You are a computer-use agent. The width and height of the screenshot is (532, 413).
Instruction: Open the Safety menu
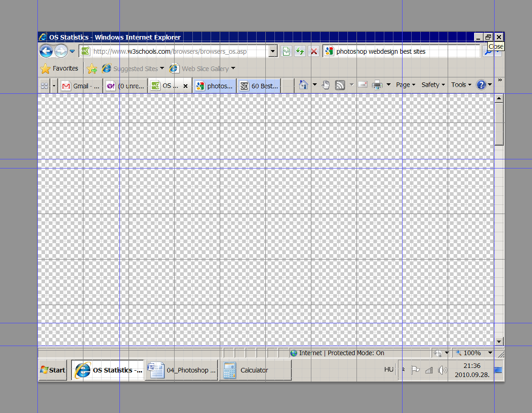point(433,85)
